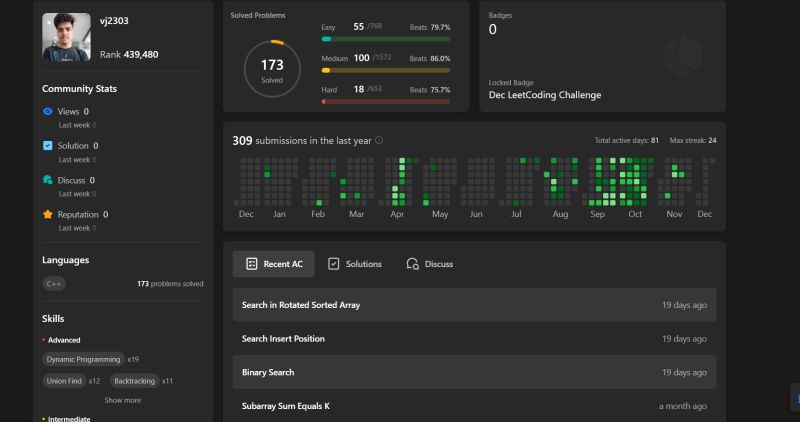
Task: Click the Recent AC tab icon
Action: tap(252, 264)
